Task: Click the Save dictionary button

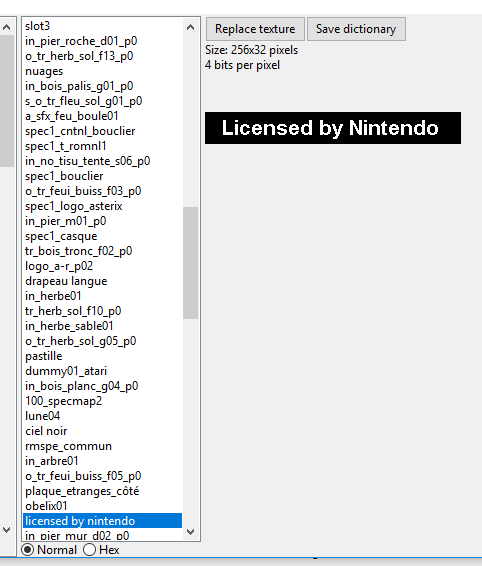Action: click(356, 29)
